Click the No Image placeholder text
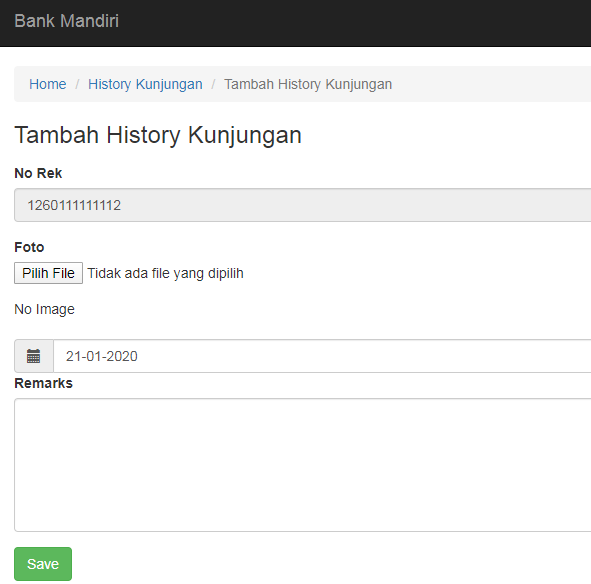 [x=44, y=309]
